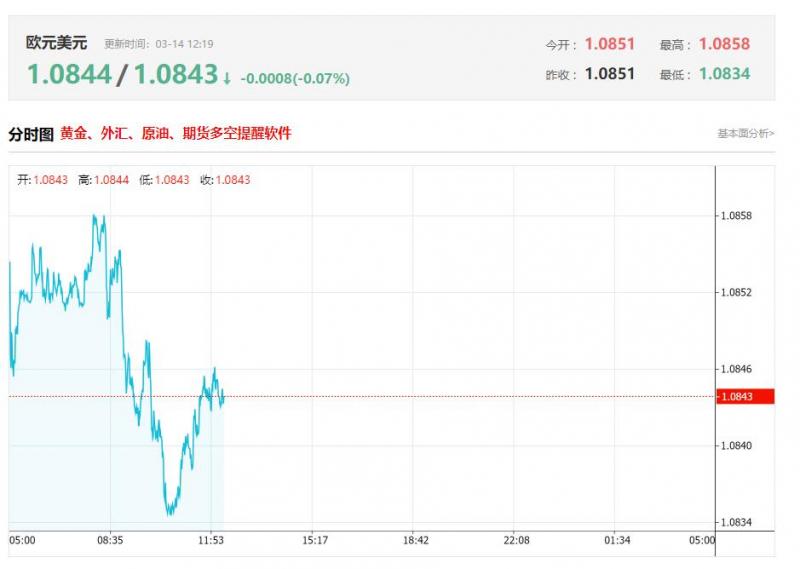Image resolution: width=800 pixels, height=569 pixels.
Task: Click the chart legend 低: 1.0843
Action: (164, 180)
